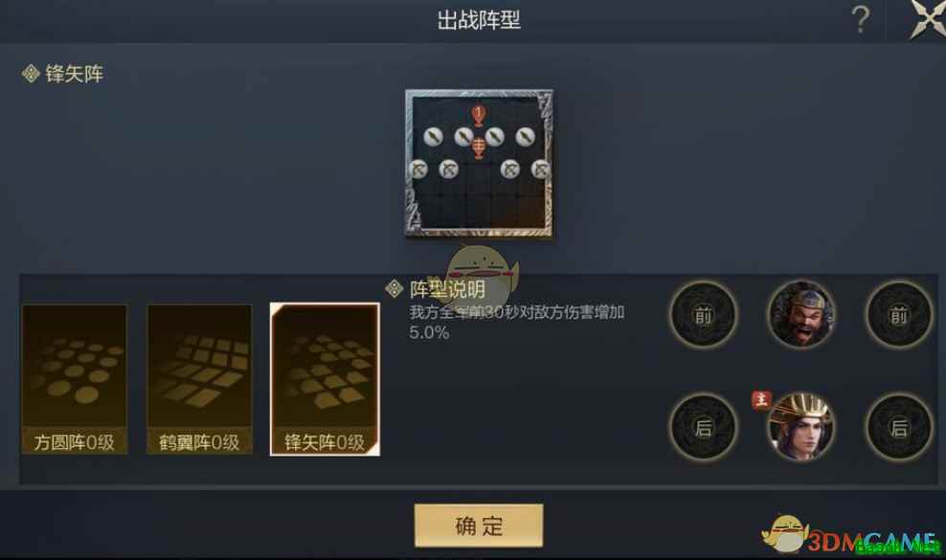Image resolution: width=946 pixels, height=560 pixels.
Task: Select the 方圆阵0级 formation card
Action: pos(75,379)
